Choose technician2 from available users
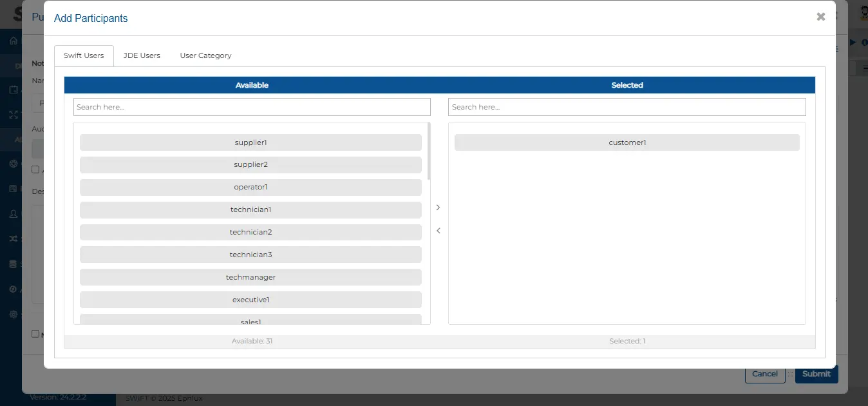The image size is (868, 406). tap(250, 233)
